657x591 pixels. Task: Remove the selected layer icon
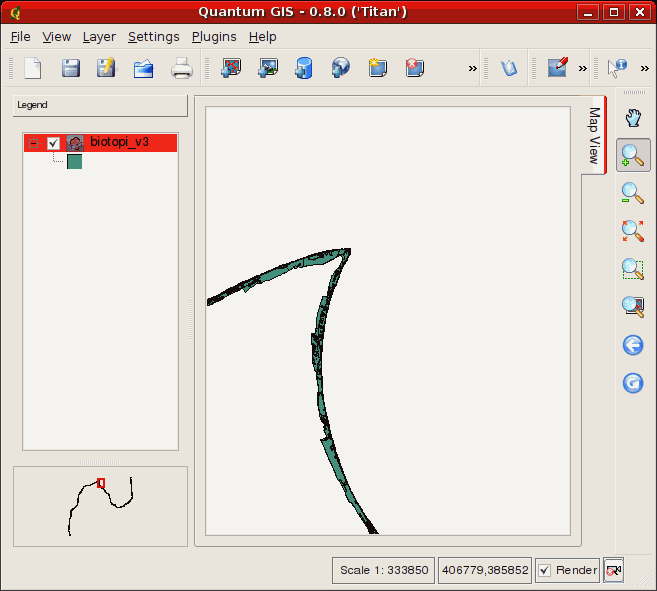(414, 68)
